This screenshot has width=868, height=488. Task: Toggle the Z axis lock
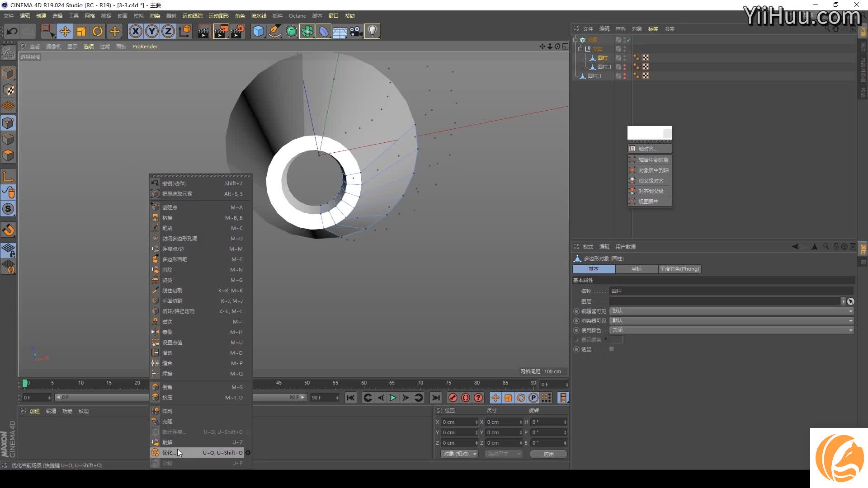point(168,31)
